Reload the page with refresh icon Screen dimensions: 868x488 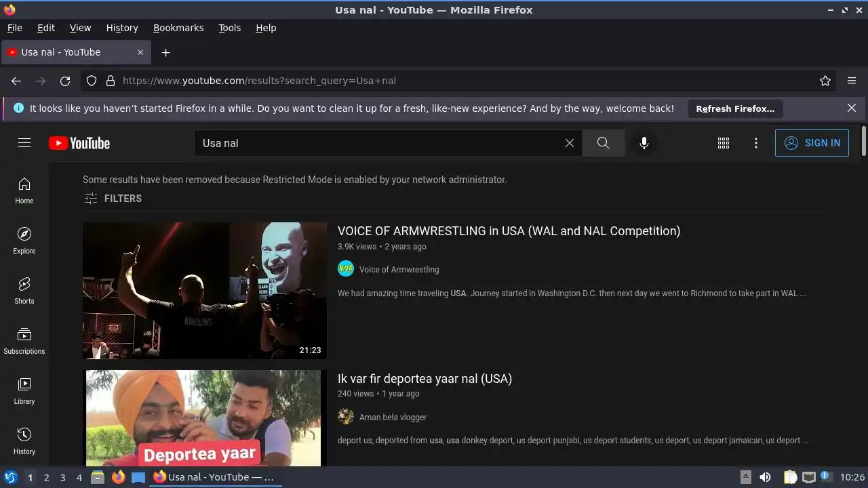point(65,81)
